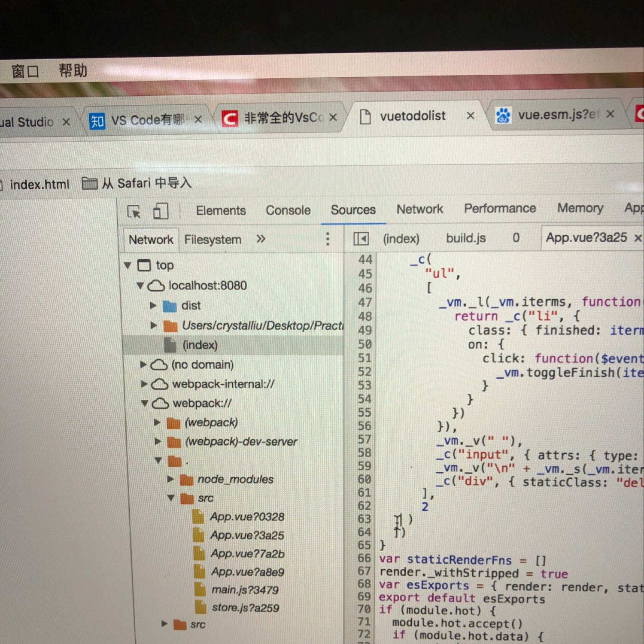
Task: Open the (index) editor tab
Action: click(401, 239)
